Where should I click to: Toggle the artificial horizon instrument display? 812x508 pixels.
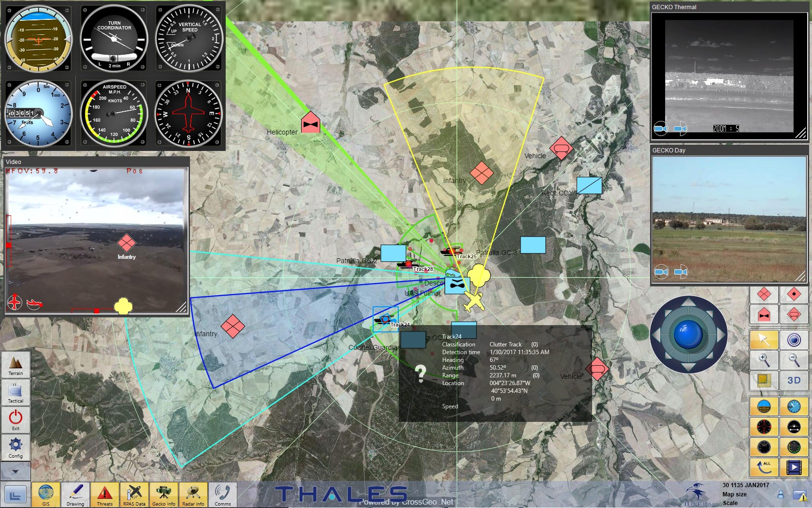pyautogui.click(x=764, y=406)
